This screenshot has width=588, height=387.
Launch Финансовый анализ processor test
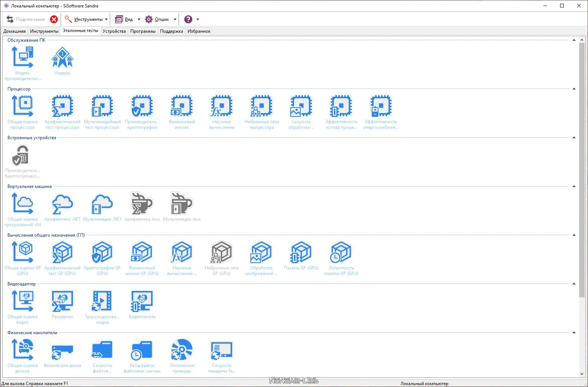pyautogui.click(x=182, y=112)
